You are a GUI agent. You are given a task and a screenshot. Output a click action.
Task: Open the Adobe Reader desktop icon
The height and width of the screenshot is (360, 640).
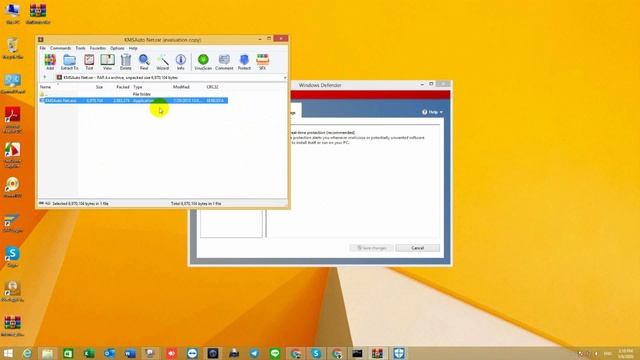[x=13, y=119]
